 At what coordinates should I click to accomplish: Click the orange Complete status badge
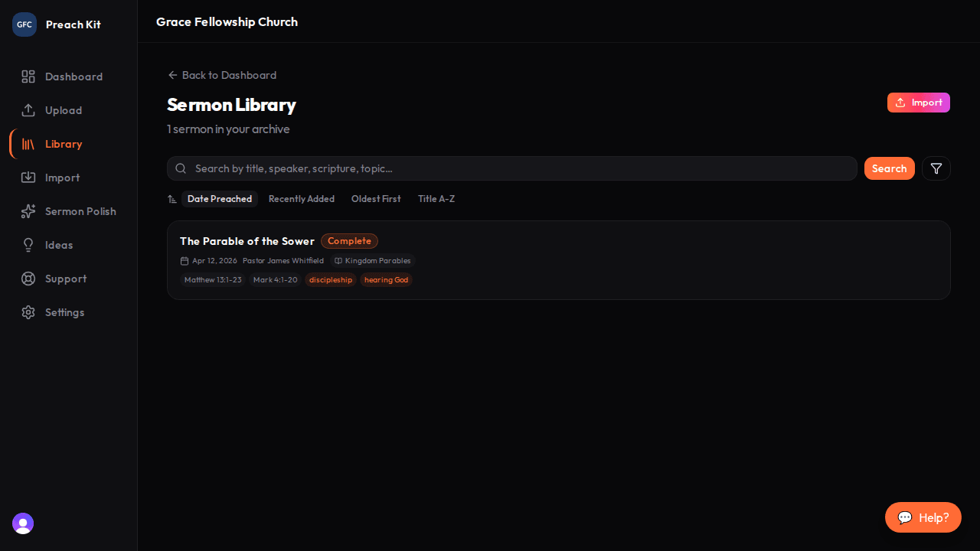(x=349, y=241)
